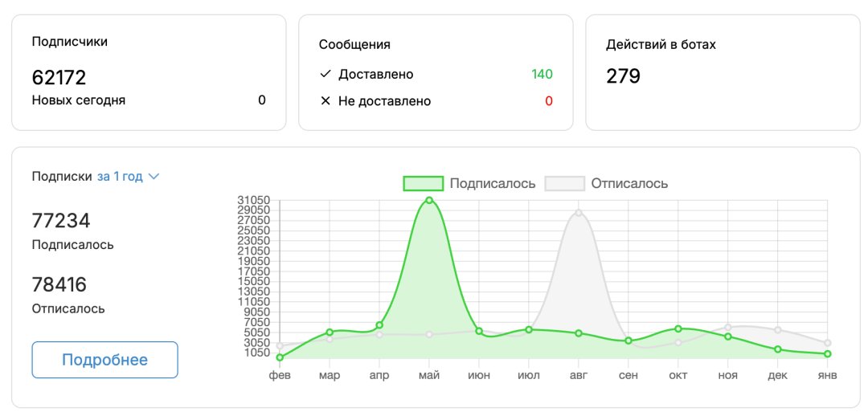The width and height of the screenshot is (868, 416).
Task: Select the green май peak data point
Action: [x=429, y=200]
